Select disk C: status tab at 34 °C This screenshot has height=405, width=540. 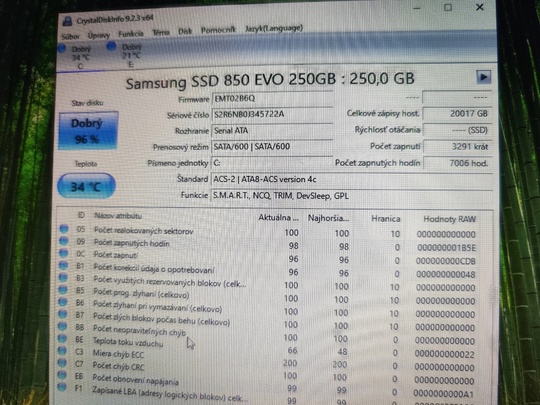(x=76, y=56)
